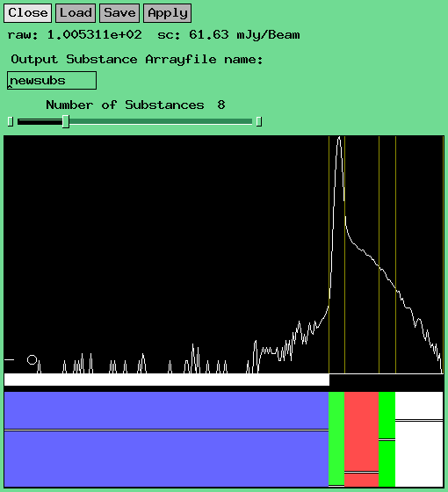Click the small circle marker in histogram
This screenshot has height=492, width=448.
pyautogui.click(x=32, y=360)
